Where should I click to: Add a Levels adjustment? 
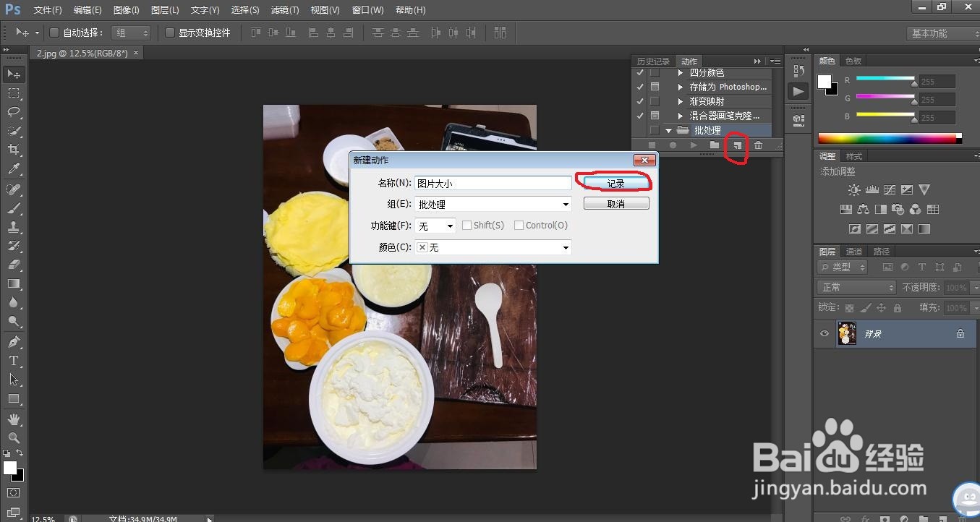(x=872, y=190)
